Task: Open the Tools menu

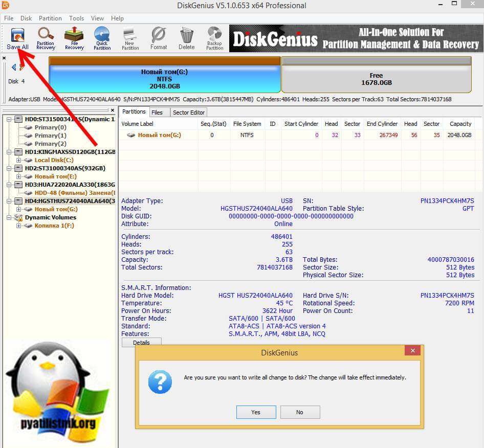Action: point(76,18)
